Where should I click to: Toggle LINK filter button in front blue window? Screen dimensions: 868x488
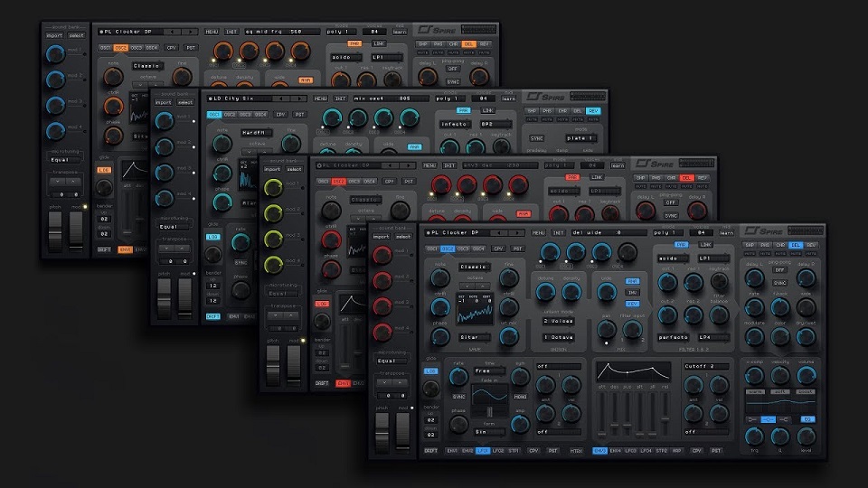pos(705,245)
